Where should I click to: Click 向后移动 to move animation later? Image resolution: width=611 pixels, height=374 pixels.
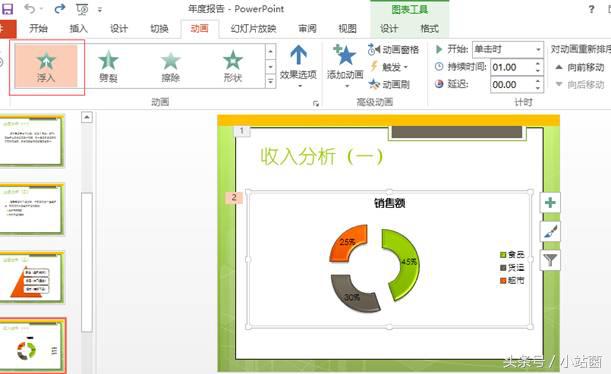[x=580, y=84]
